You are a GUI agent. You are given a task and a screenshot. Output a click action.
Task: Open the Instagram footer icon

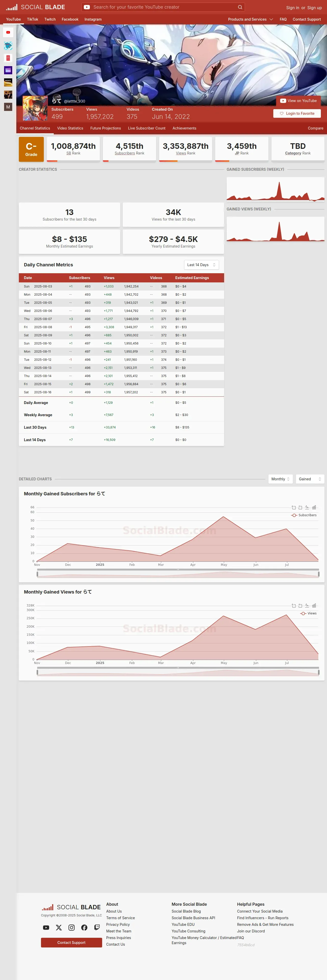click(x=72, y=928)
